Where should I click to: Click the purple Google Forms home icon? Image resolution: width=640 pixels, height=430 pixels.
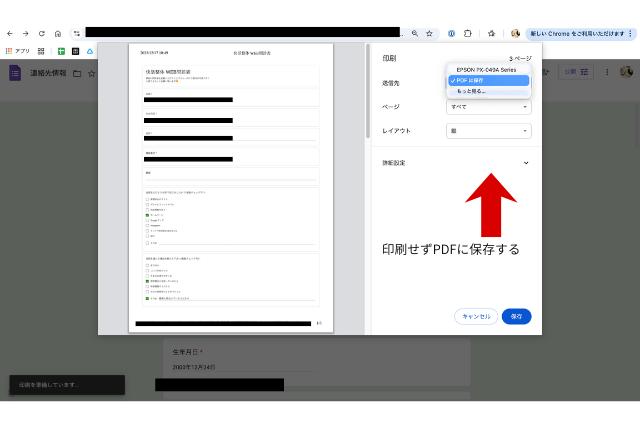[x=15, y=73]
